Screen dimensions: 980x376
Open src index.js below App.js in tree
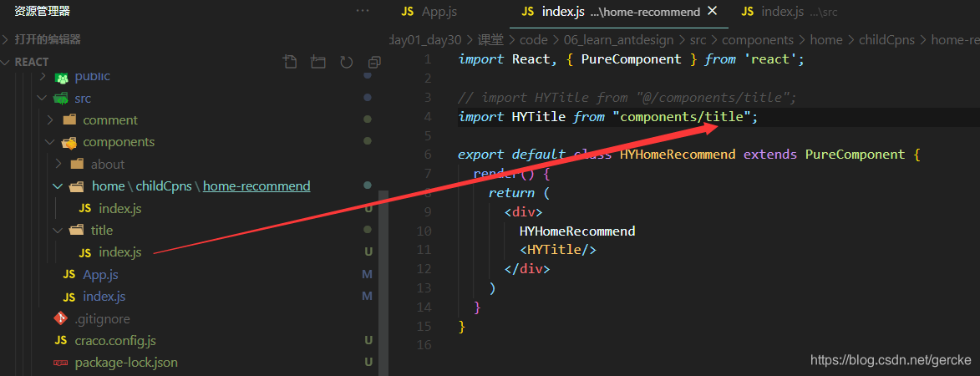pyautogui.click(x=104, y=296)
